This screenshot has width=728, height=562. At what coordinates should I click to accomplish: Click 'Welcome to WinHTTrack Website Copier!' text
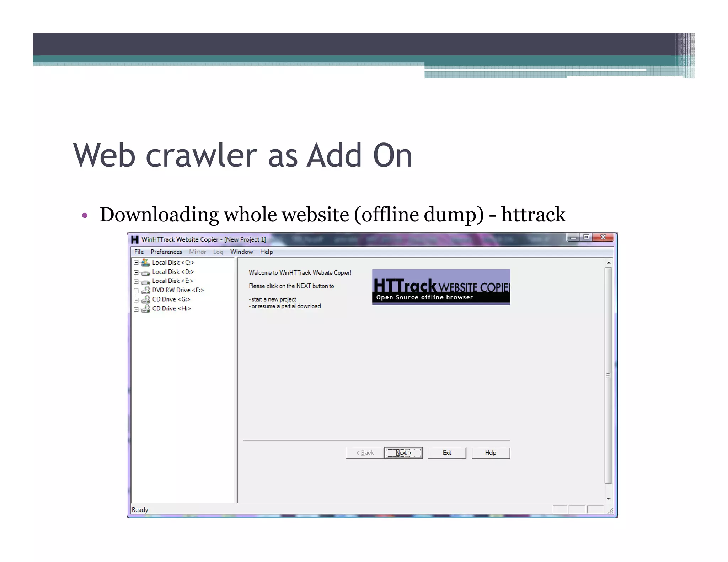(x=300, y=273)
